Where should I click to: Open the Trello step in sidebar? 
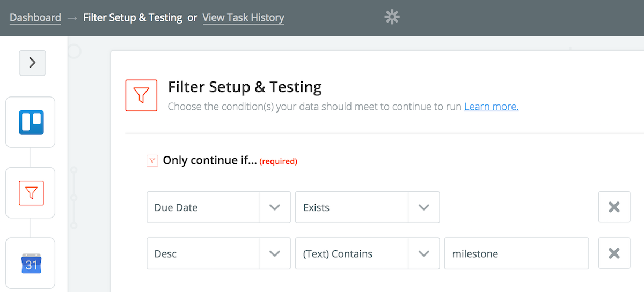[31, 122]
